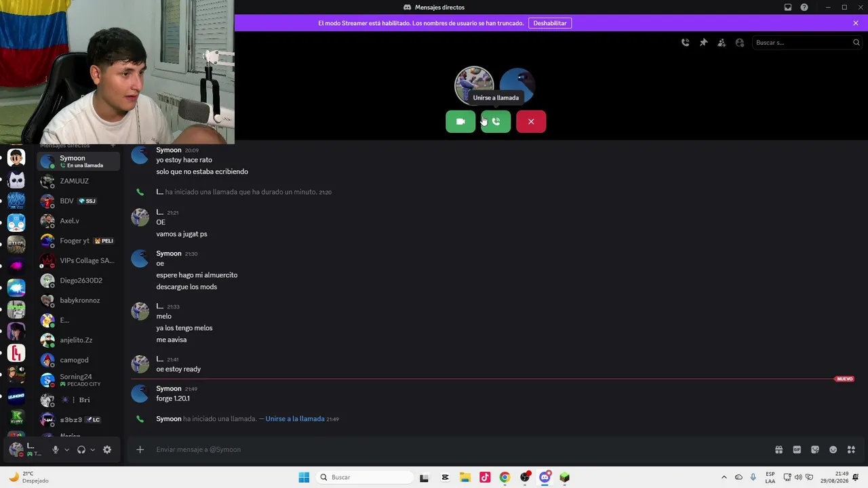Decline the call with red X button
Screen dimensions: 868x488
point(531,121)
